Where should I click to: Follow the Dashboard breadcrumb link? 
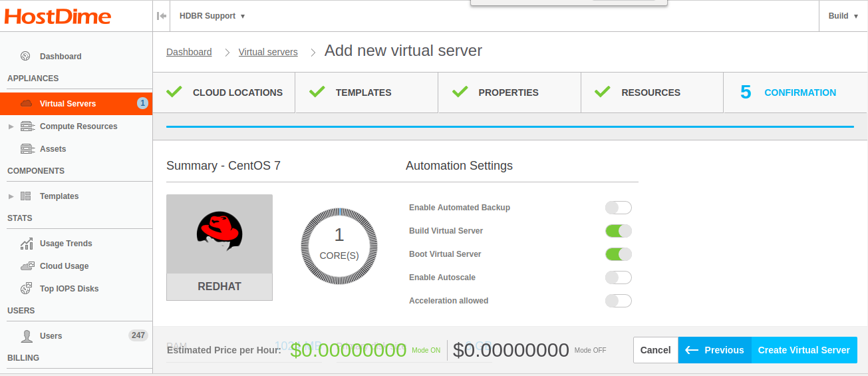pos(189,52)
